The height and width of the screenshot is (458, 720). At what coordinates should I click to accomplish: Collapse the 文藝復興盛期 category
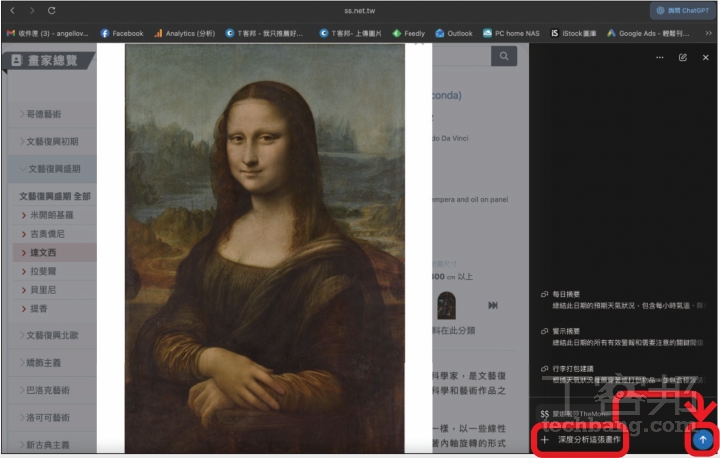52,169
